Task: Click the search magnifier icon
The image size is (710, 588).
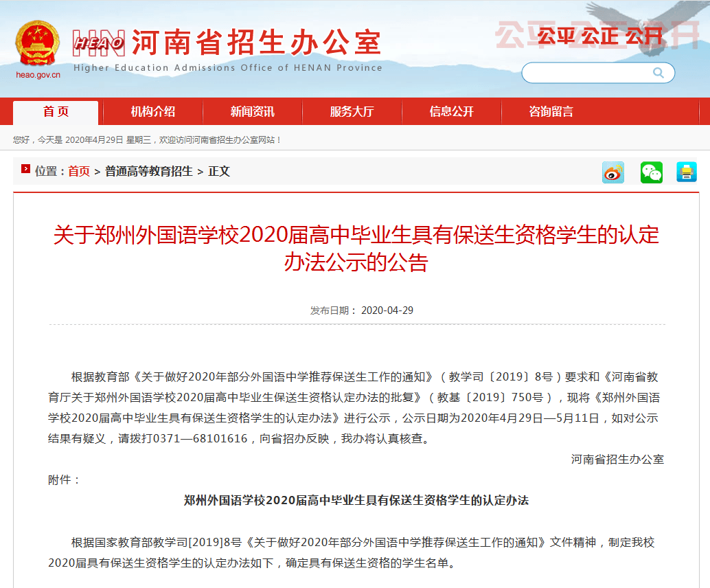Action: (659, 73)
